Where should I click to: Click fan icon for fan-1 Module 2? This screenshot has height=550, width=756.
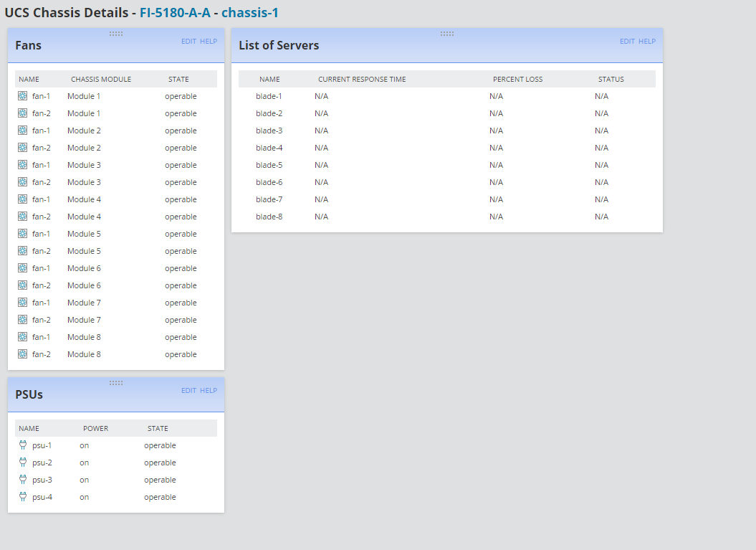pyautogui.click(x=23, y=131)
